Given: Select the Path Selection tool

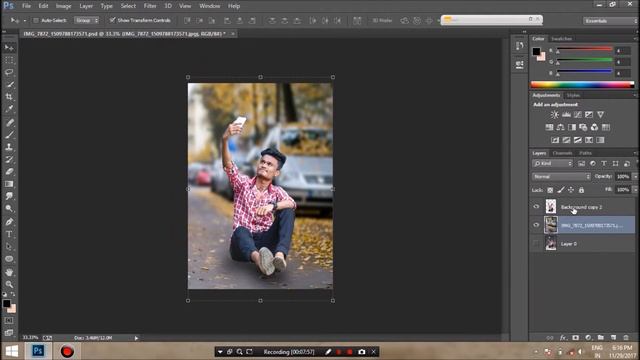Looking at the screenshot, I should pyautogui.click(x=9, y=247).
